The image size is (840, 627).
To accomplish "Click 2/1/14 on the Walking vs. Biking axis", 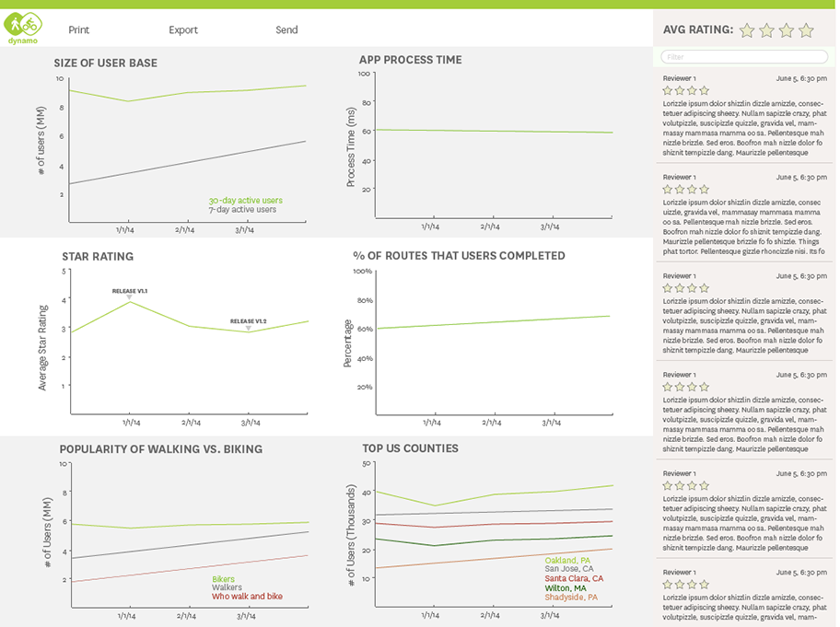I will (x=186, y=616).
